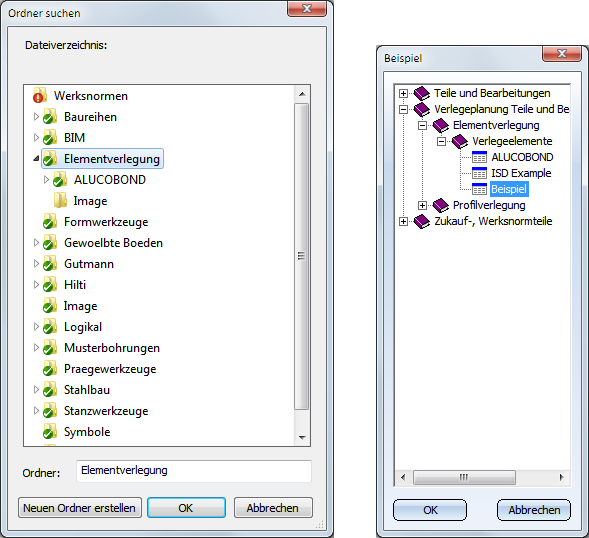This screenshot has height=538, width=589.
Task: Click the table icon for ALUCOBOND in Beispiel
Action: tap(479, 157)
